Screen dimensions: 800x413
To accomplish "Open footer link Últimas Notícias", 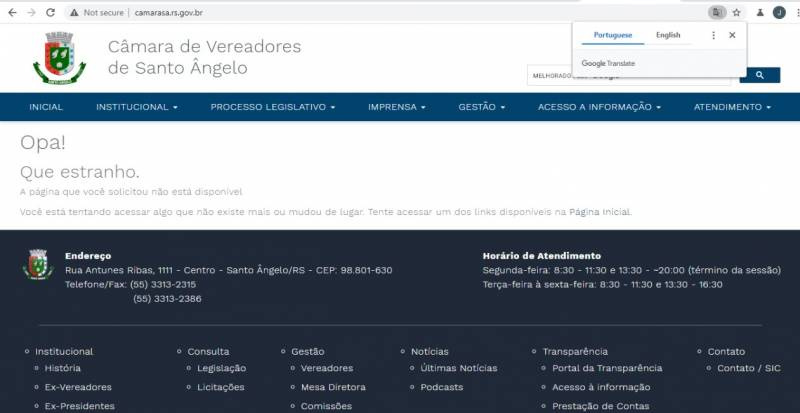I will click(459, 368).
